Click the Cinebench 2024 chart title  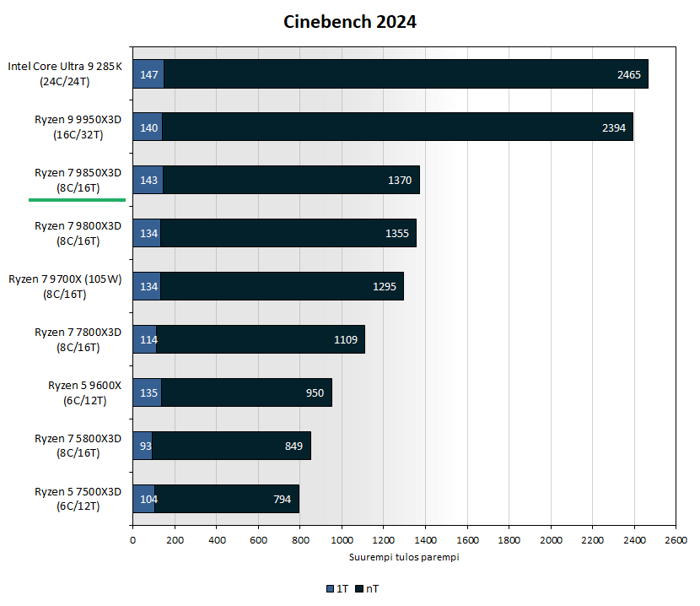click(x=349, y=22)
